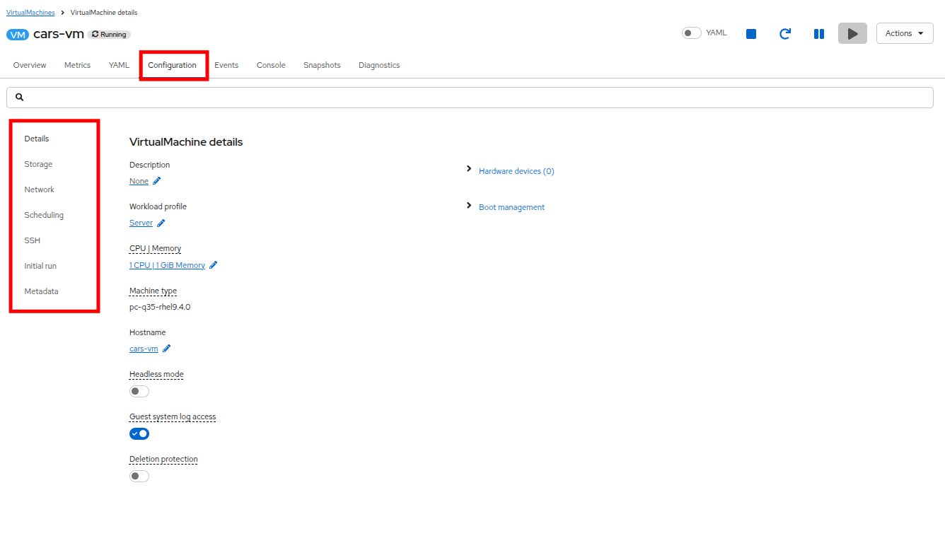Click VirtualMachines breadcrumb link
This screenshot has height=560, width=945.
point(30,13)
